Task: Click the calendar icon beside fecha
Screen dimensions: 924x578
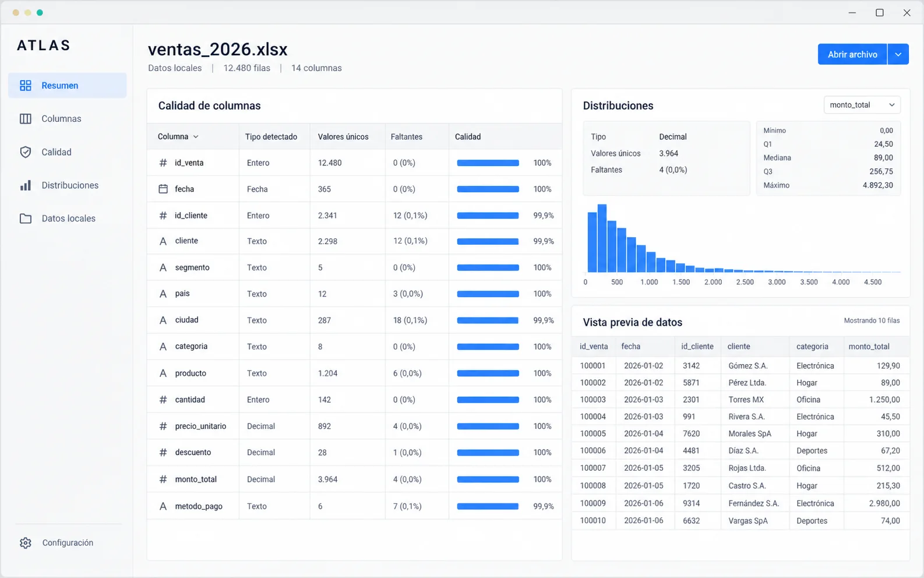Action: 163,189
